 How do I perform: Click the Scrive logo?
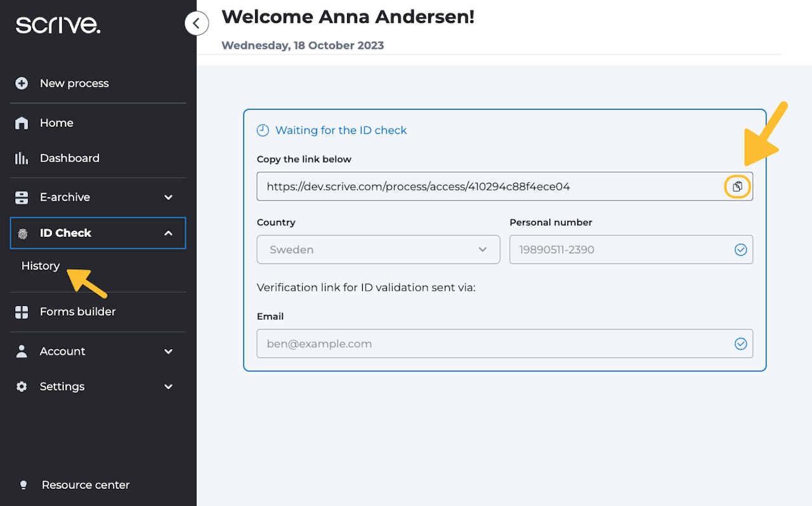point(58,25)
